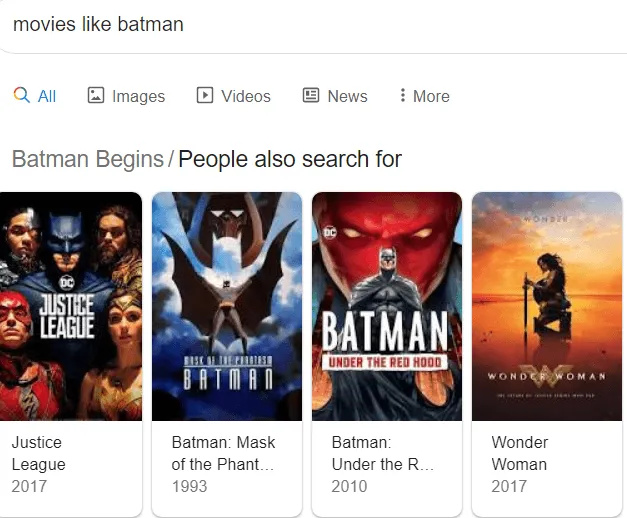This screenshot has width=627, height=518.
Task: Click the Videos tab play icon
Action: (x=205, y=96)
